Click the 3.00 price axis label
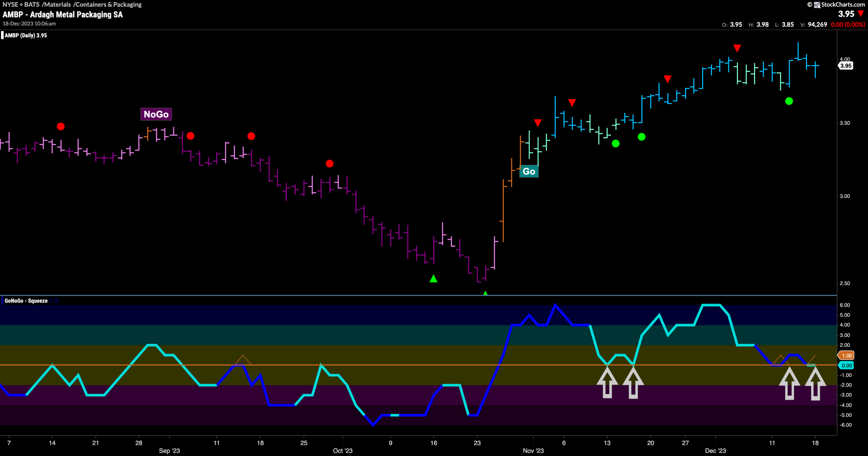Image resolution: width=868 pixels, height=456 pixels. click(x=845, y=196)
